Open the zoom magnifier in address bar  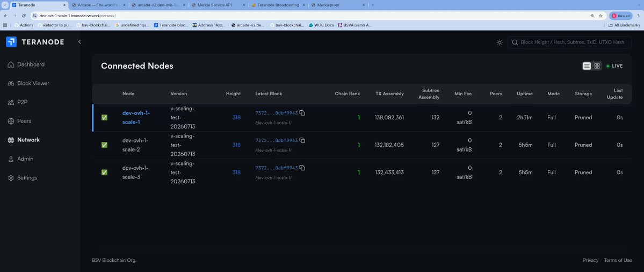click(592, 16)
